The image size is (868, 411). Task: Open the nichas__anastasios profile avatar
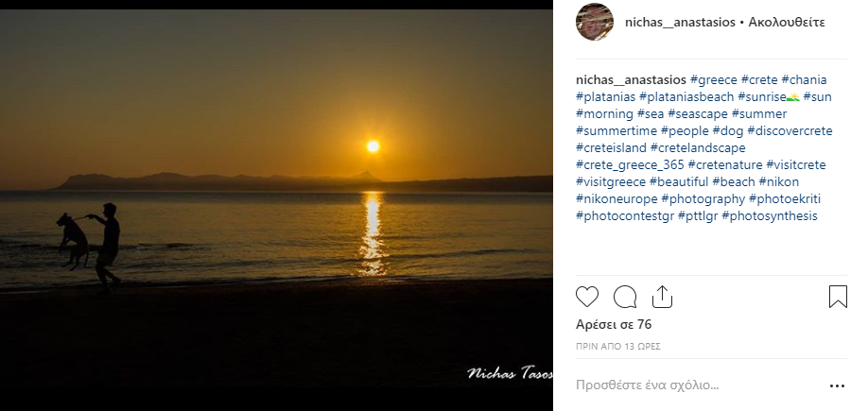pos(595,23)
